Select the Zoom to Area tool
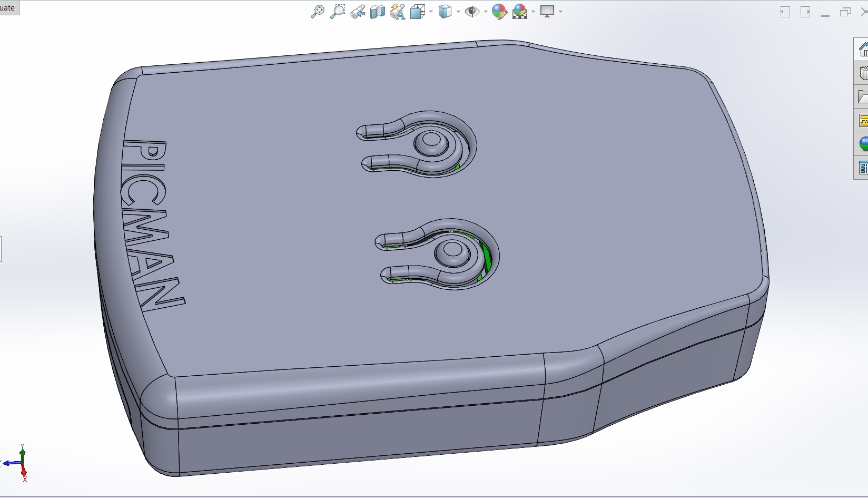 (x=338, y=12)
